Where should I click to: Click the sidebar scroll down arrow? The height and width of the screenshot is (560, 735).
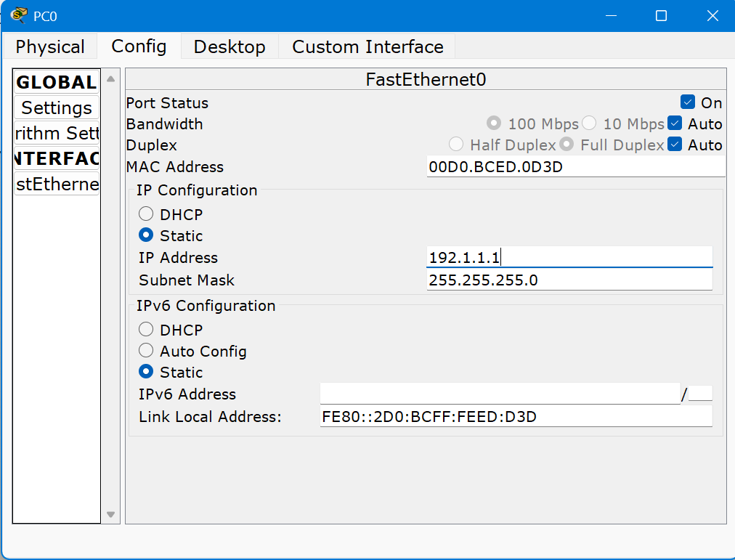(110, 514)
